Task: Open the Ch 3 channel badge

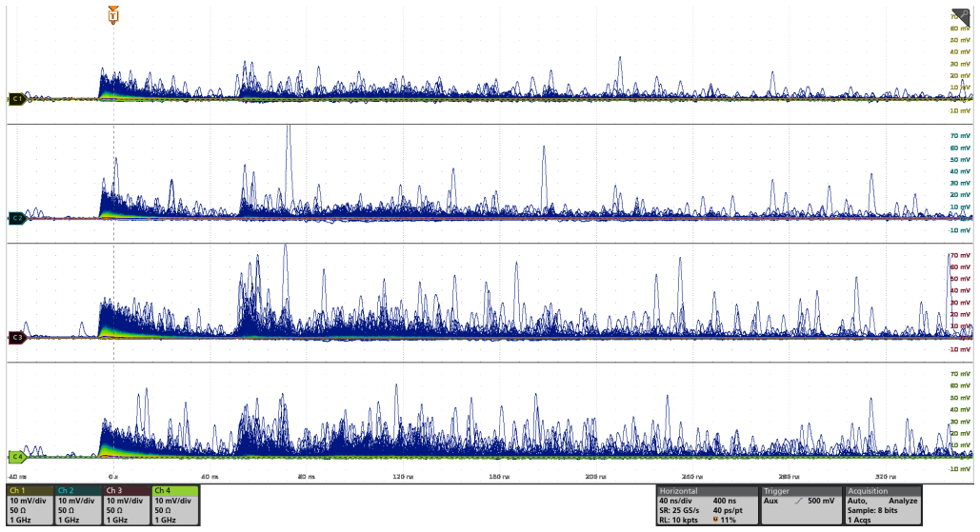Action: point(127,505)
